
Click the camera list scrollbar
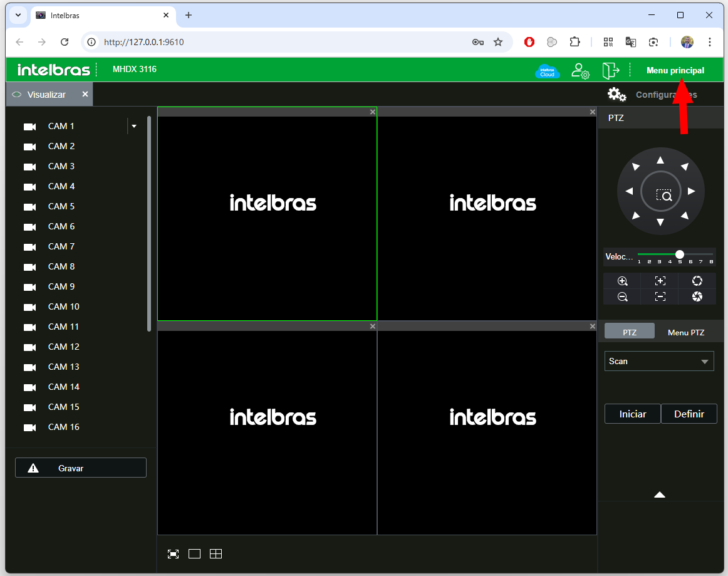click(149, 224)
